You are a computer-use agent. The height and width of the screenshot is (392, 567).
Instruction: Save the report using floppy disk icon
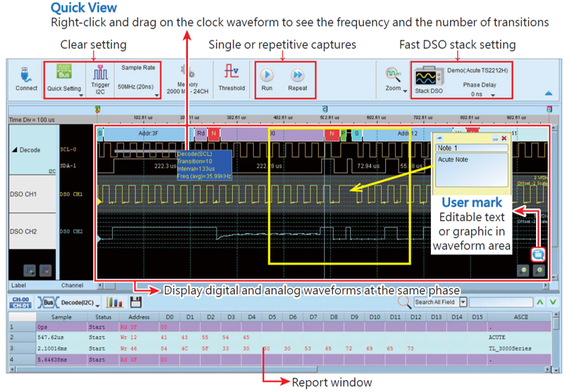(136, 303)
